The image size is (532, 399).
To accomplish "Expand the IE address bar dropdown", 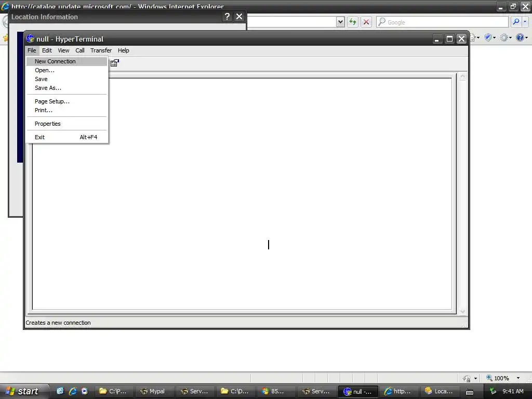I will [340, 22].
